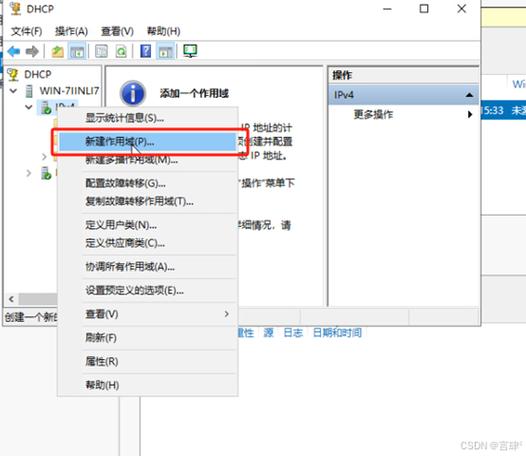This screenshot has height=456, width=526.
Task: Click the green monitor toolbar icon
Action: coord(190,51)
